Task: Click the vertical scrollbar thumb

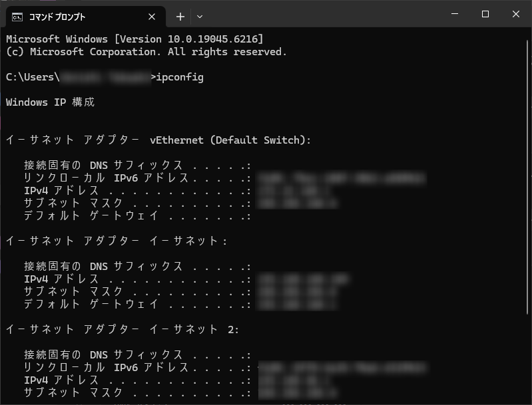Action: 527,177
